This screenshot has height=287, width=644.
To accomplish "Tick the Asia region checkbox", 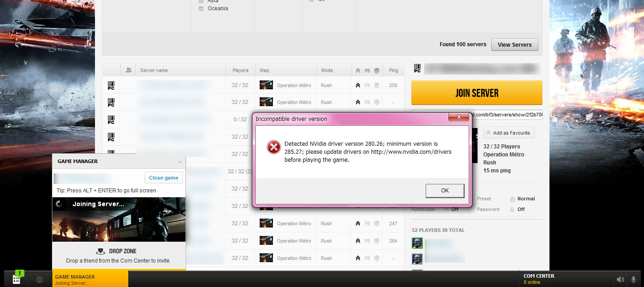I will pos(201,1).
